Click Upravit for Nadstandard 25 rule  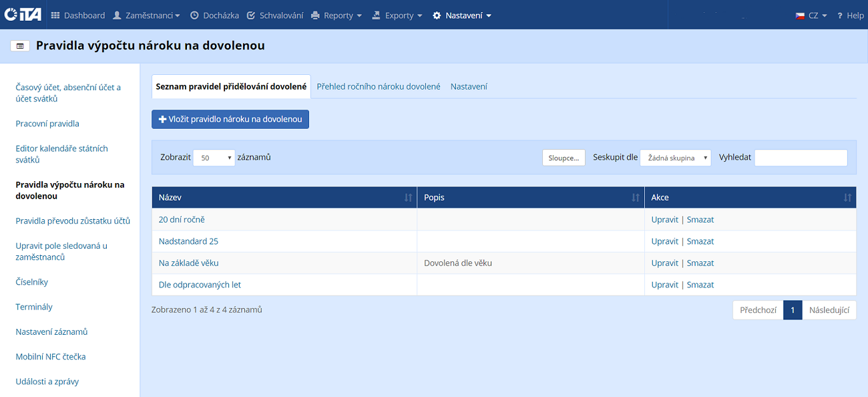664,241
